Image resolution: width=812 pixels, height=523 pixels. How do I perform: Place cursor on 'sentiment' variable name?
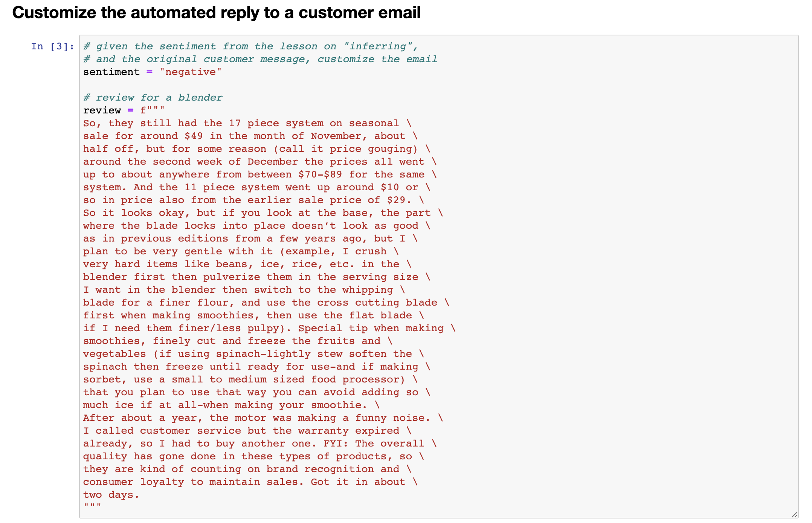[111, 72]
